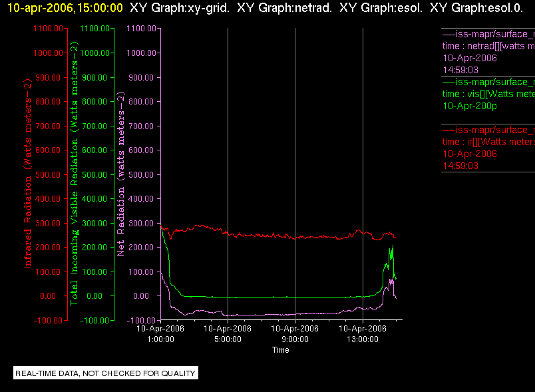The image size is (535, 392).
Task: Click the pink 1100.00 top axis value
Action: [141, 29]
